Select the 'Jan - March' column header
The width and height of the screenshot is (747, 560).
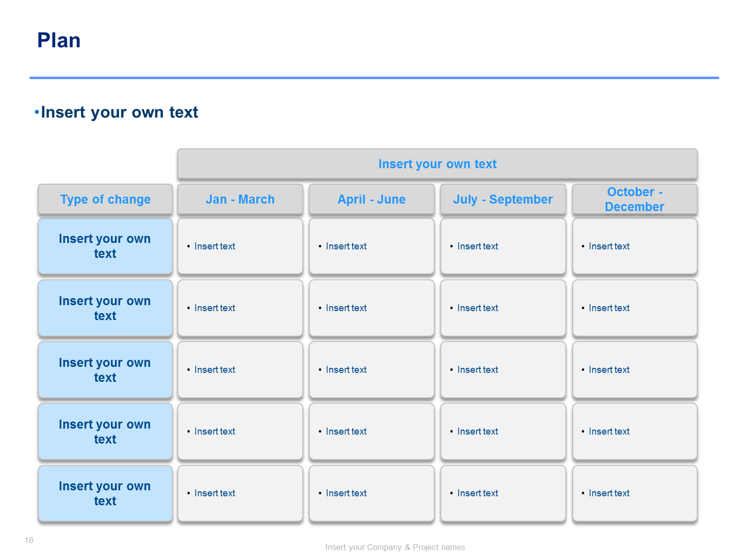(x=240, y=199)
